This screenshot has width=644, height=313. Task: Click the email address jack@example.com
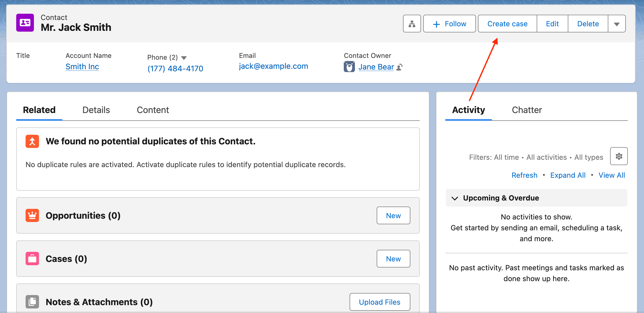click(273, 66)
